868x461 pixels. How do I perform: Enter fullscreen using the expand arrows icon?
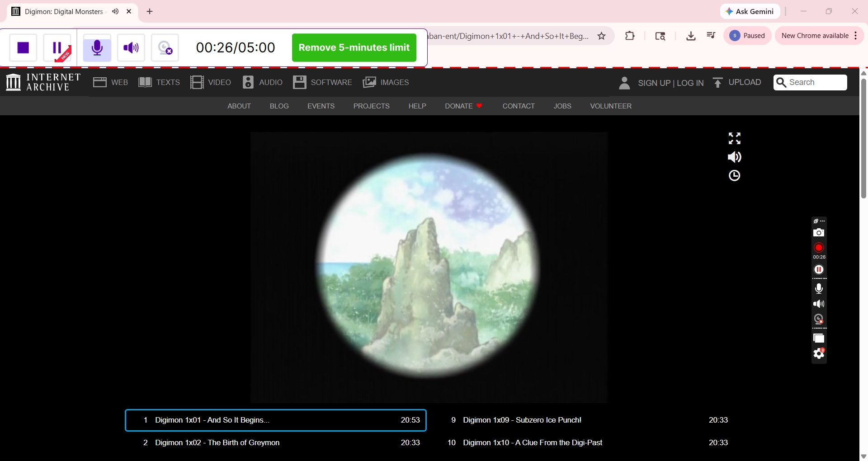pyautogui.click(x=734, y=138)
